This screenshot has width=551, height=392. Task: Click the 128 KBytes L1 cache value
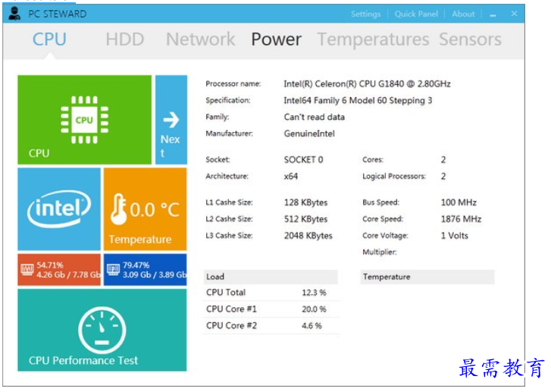click(305, 202)
